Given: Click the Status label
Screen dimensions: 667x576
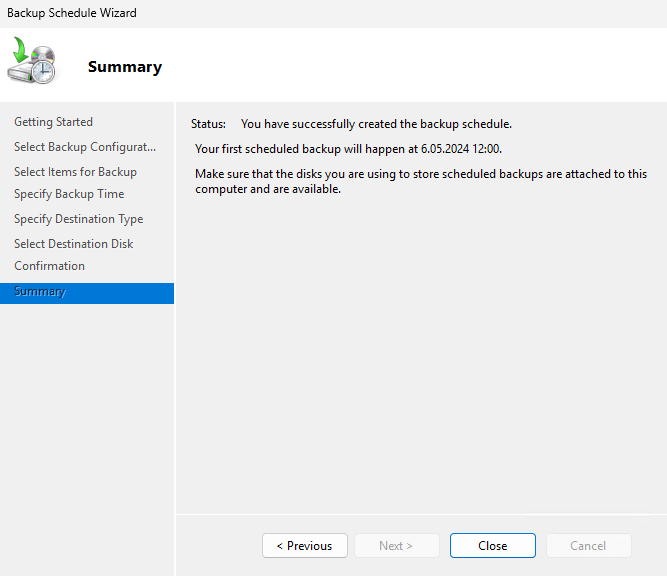Looking at the screenshot, I should (x=208, y=124).
